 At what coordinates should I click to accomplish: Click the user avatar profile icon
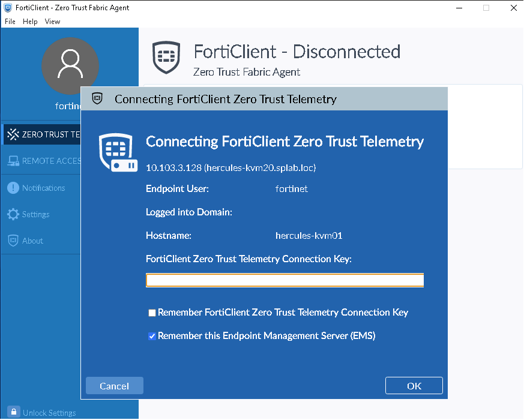pyautogui.click(x=70, y=65)
